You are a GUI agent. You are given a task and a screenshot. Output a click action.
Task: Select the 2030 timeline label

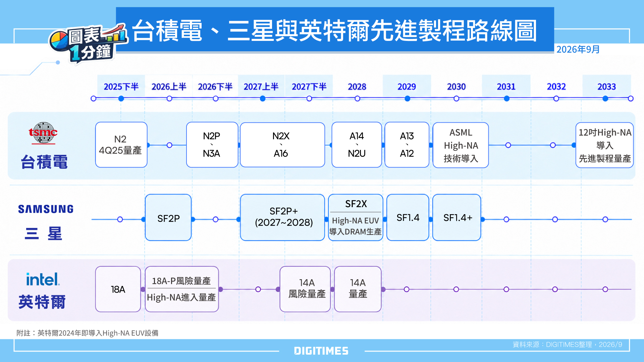pos(457,87)
